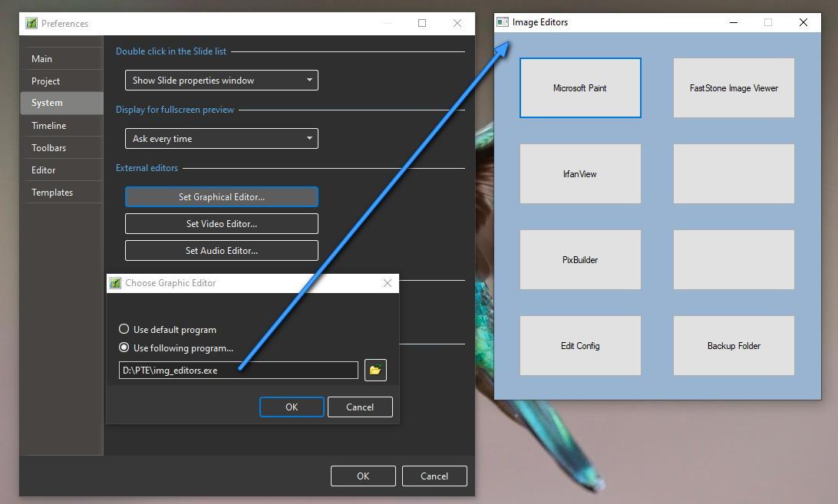
Task: Close the Preferences window
Action: click(457, 23)
